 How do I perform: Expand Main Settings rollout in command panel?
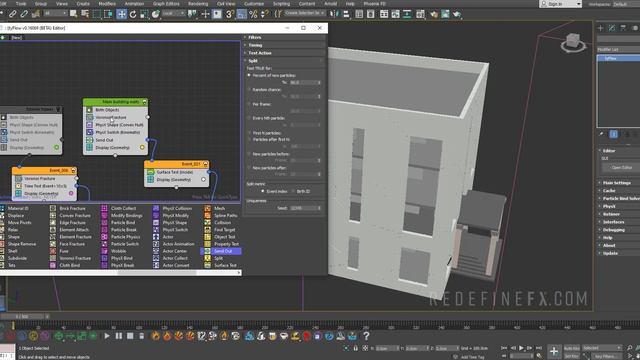(619, 183)
